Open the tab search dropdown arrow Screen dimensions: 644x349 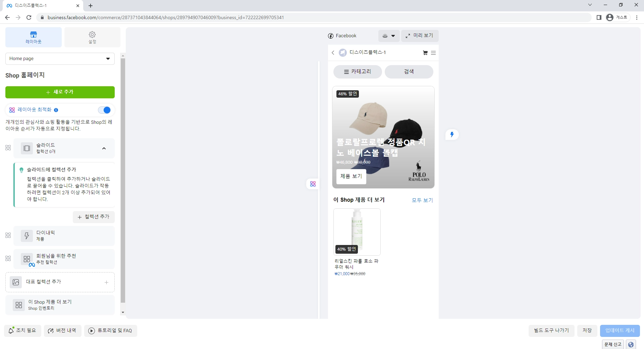[590, 5]
